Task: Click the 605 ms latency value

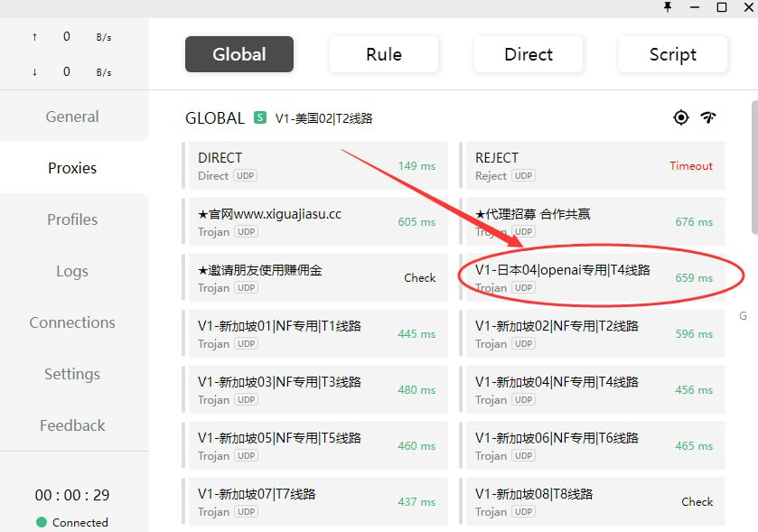Action: (x=416, y=222)
